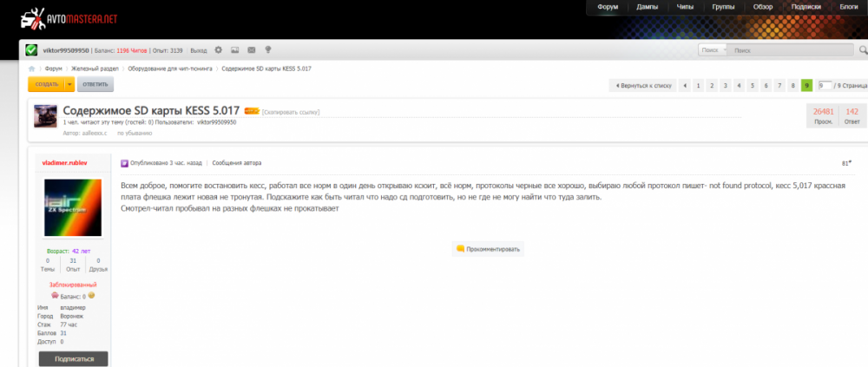Screen dimensions: 868x367
Task: Click the Подписаться button
Action: [74, 358]
